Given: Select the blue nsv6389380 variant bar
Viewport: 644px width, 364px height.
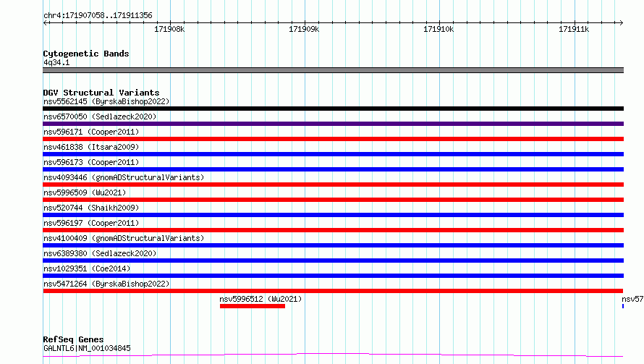Looking at the screenshot, I should 333,261.
